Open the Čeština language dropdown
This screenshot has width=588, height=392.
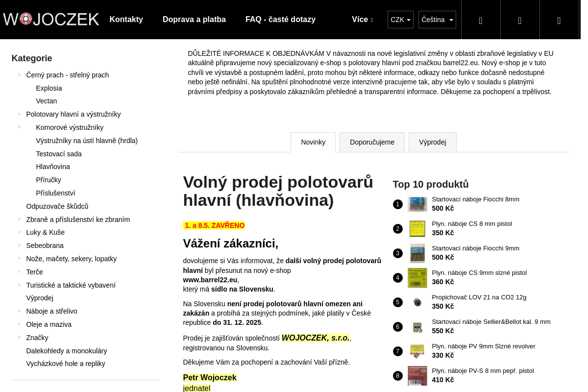(437, 20)
